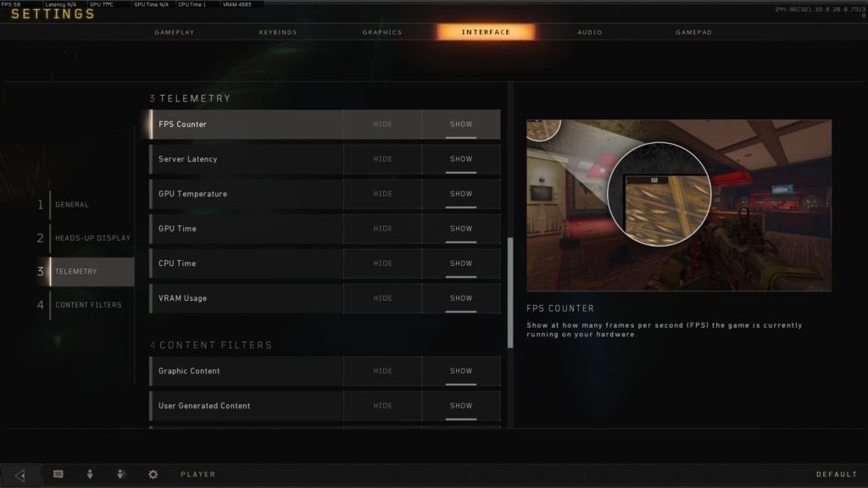868x488 pixels.
Task: Click the back arrow icon
Action: click(20, 474)
